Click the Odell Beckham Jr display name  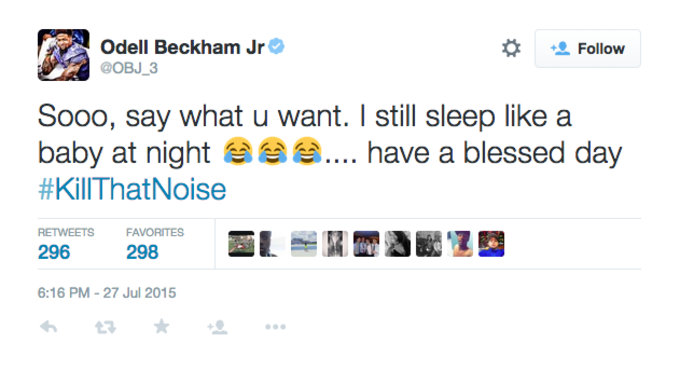pyautogui.click(x=182, y=47)
